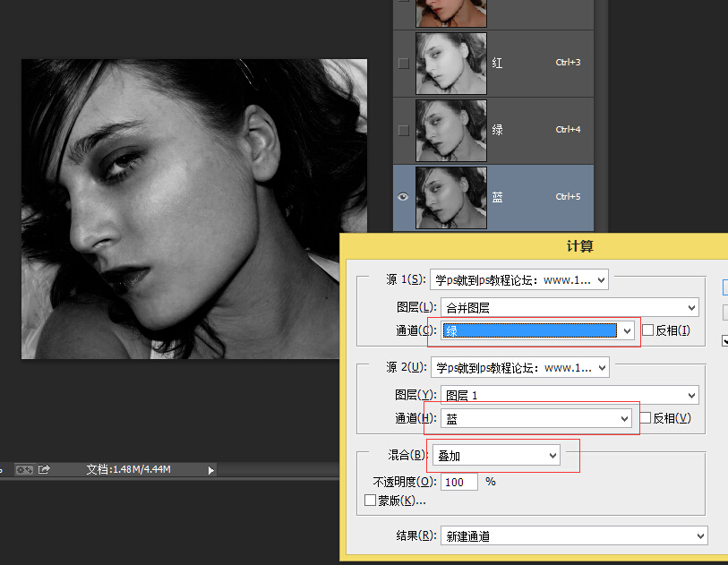Open Source 2 layer dropdown (图层 1)
The image size is (728, 565).
click(x=570, y=395)
